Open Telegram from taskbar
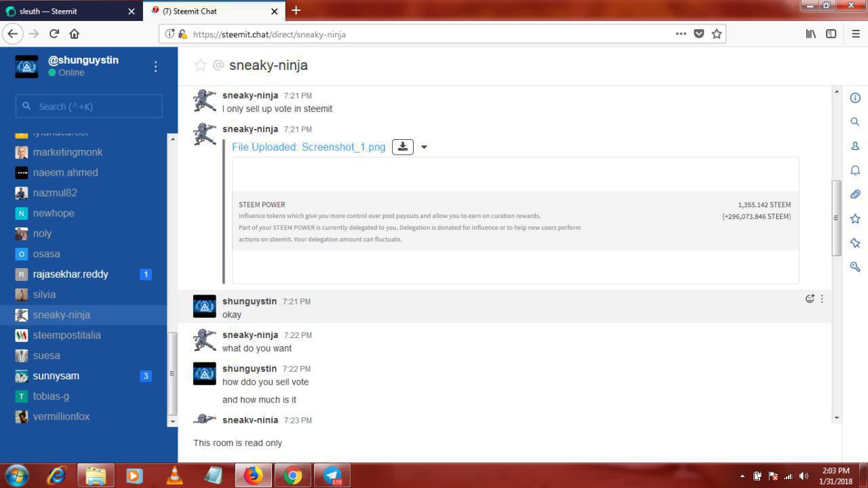 click(332, 475)
